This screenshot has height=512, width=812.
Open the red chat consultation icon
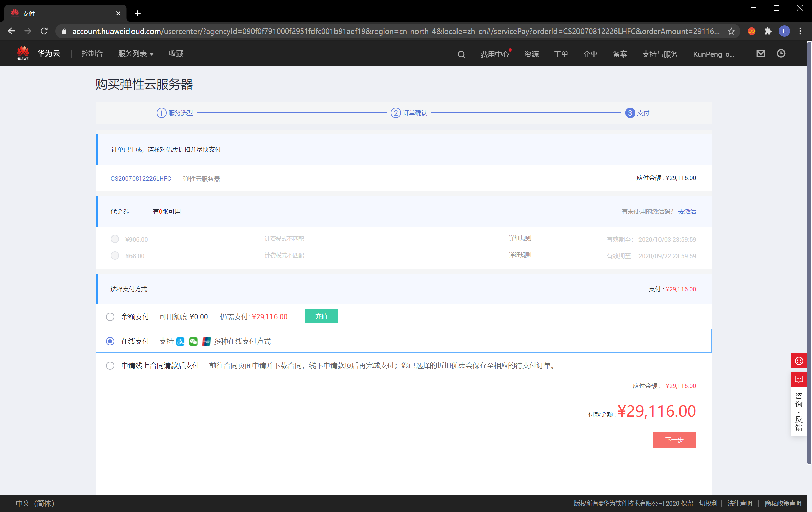coord(799,379)
